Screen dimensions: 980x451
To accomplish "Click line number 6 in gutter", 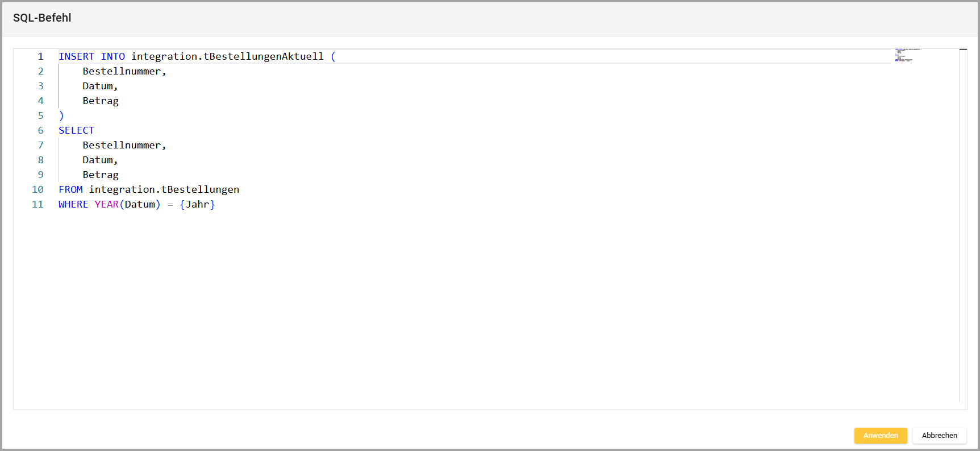I will [40, 130].
